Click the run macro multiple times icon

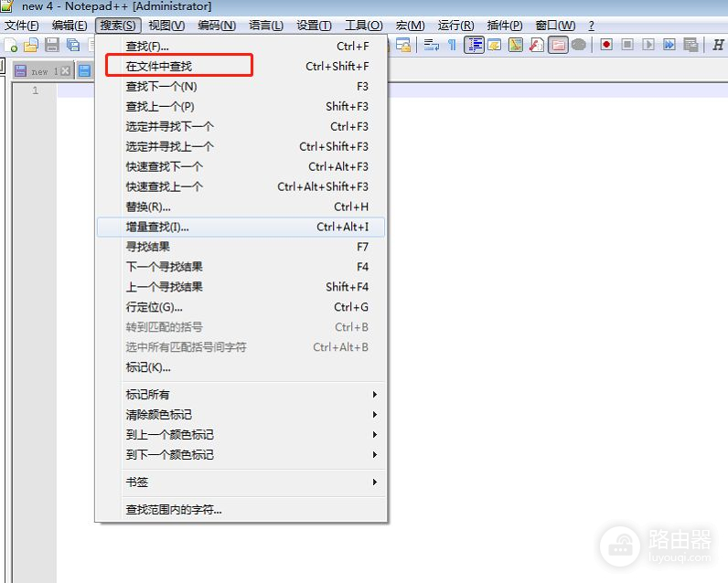point(669,45)
